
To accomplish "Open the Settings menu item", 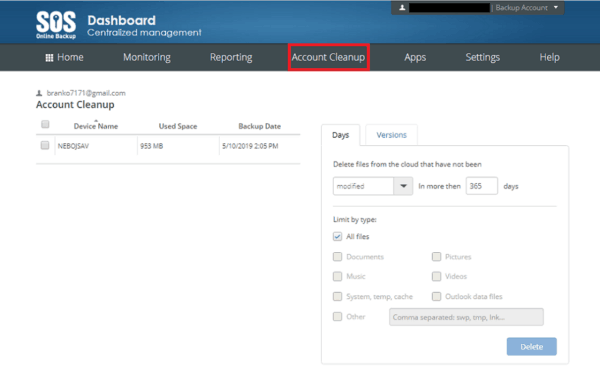I will point(483,57).
